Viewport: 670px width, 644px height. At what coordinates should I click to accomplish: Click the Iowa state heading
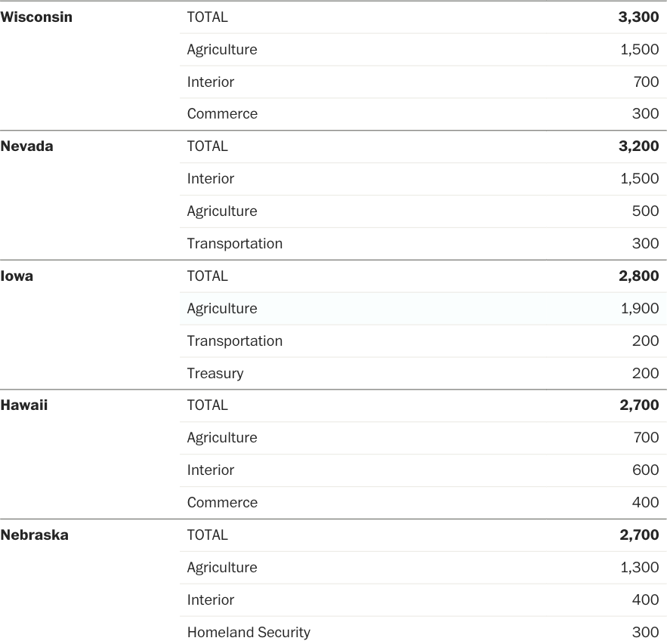click(17, 276)
